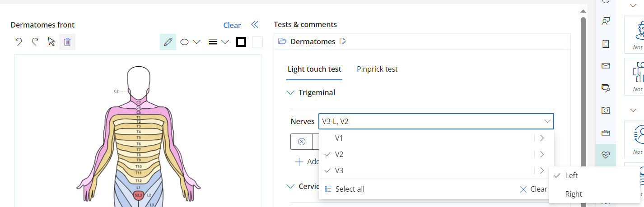This screenshot has height=207, width=644.
Task: Open the shape tool dropdown arrow
Action: pyautogui.click(x=196, y=42)
